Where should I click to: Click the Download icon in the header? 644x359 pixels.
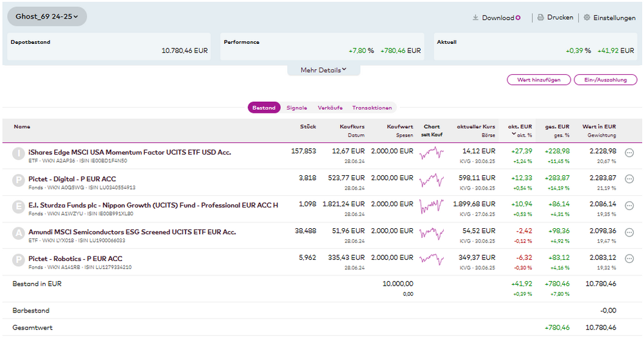[476, 18]
